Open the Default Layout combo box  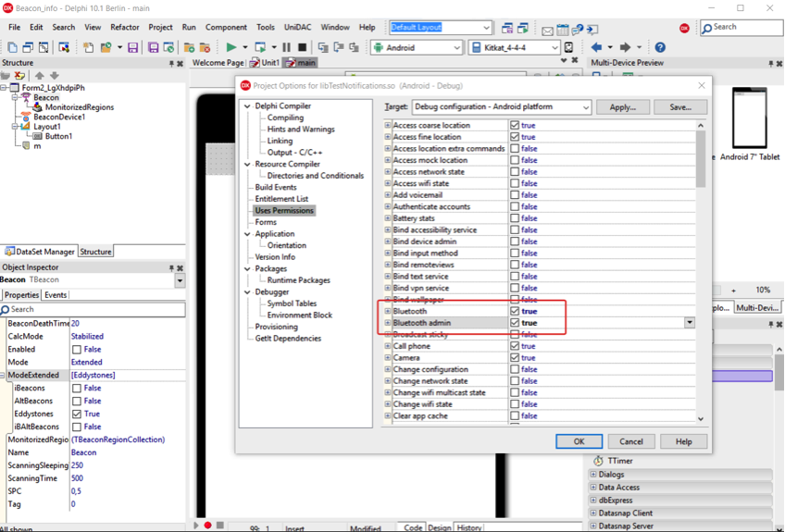point(486,28)
